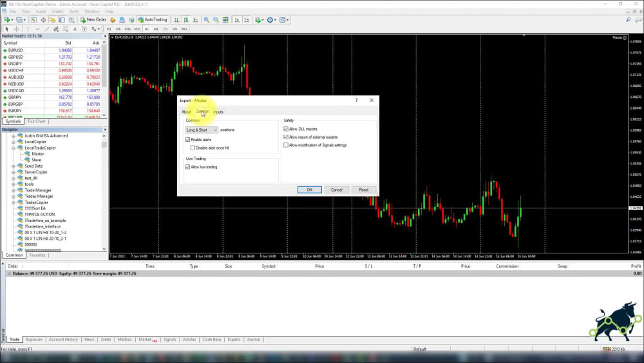
Task: Switch chart to line chart icon
Action: coord(196,20)
